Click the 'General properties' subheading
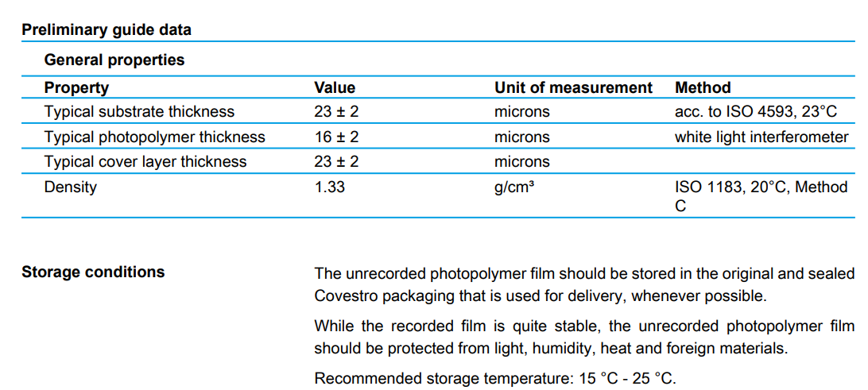The height and width of the screenshot is (390, 868). (114, 60)
